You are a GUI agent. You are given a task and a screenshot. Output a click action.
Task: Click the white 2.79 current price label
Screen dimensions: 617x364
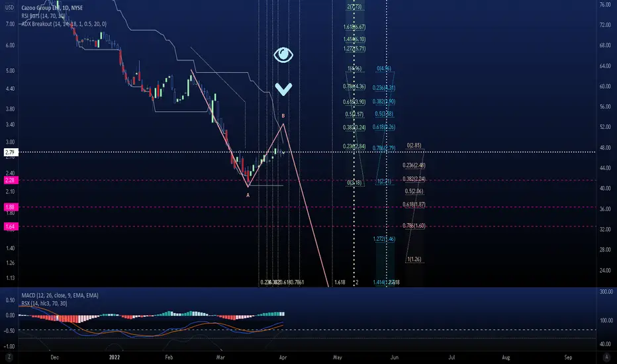[x=11, y=152]
